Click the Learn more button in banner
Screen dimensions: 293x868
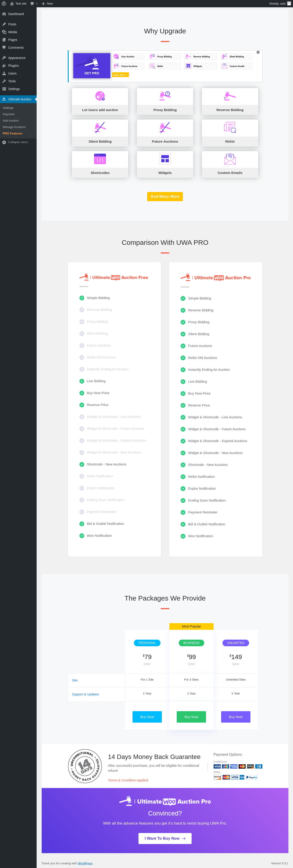tap(120, 75)
